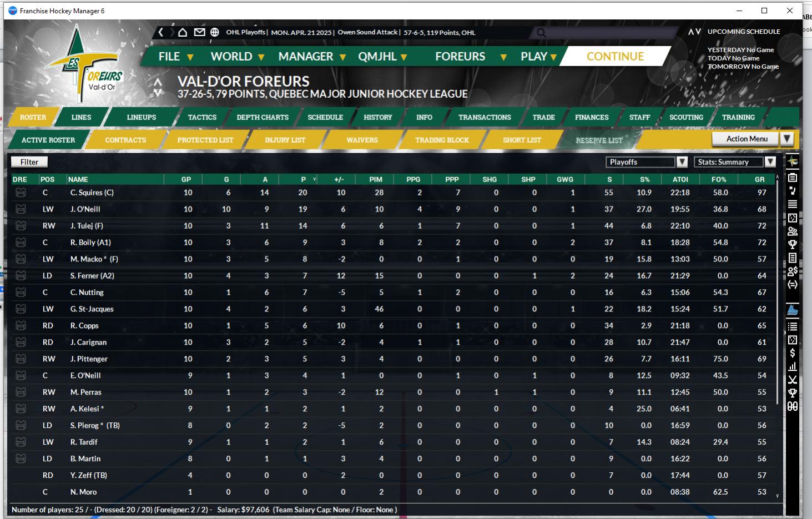Open the dollar sign sidebar icon
The image size is (812, 519).
coord(793,353)
